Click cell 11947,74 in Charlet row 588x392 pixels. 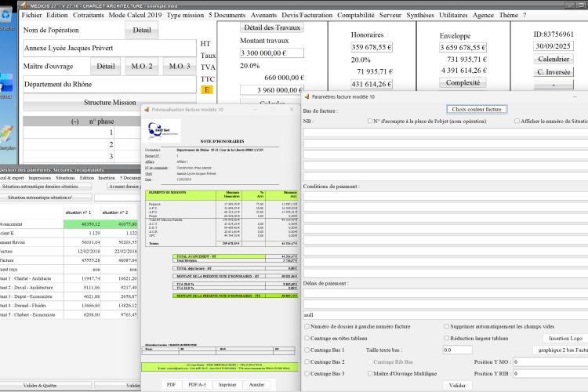tap(82, 279)
